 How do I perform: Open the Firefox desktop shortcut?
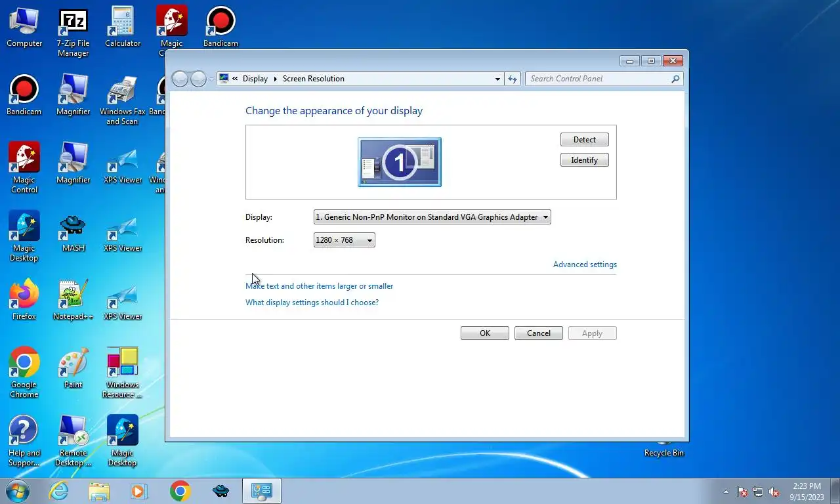point(24,301)
